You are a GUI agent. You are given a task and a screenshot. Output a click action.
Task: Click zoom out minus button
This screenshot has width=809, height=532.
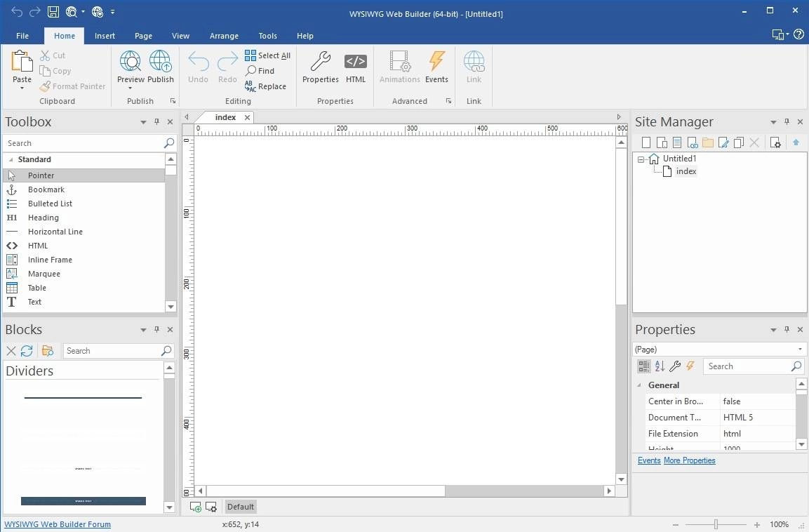tap(676, 525)
